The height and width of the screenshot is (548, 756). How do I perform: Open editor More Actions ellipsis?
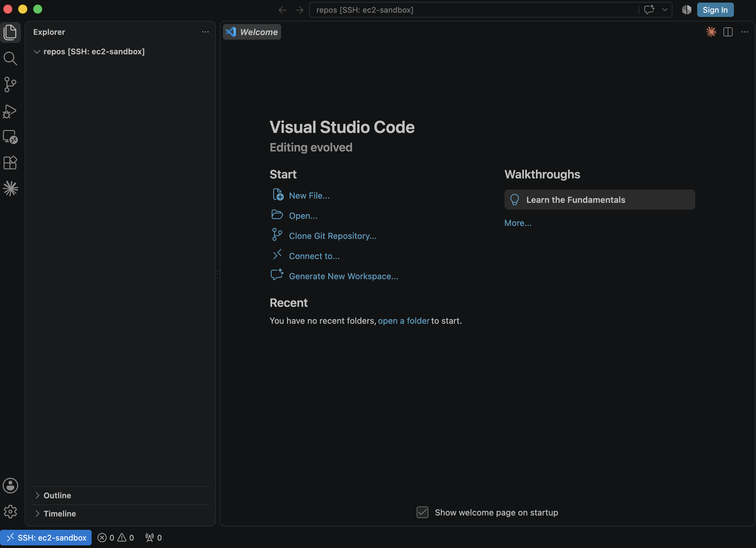[x=745, y=32]
